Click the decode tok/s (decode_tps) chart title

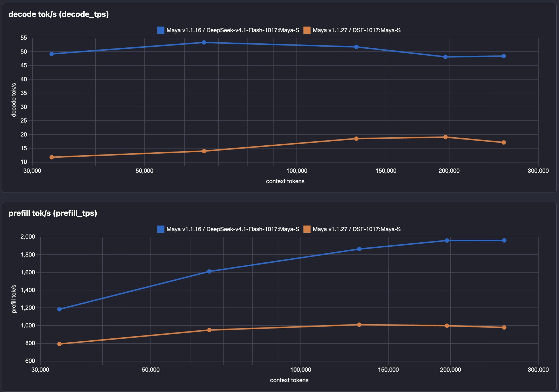[59, 14]
